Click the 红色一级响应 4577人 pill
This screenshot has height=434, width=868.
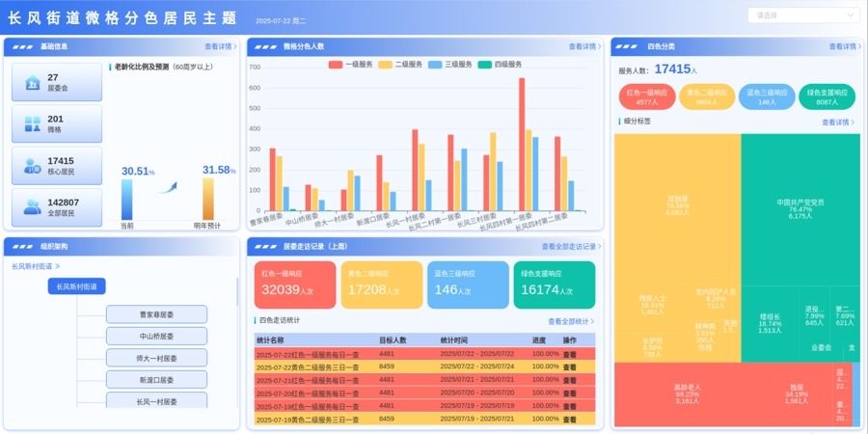[x=646, y=96]
